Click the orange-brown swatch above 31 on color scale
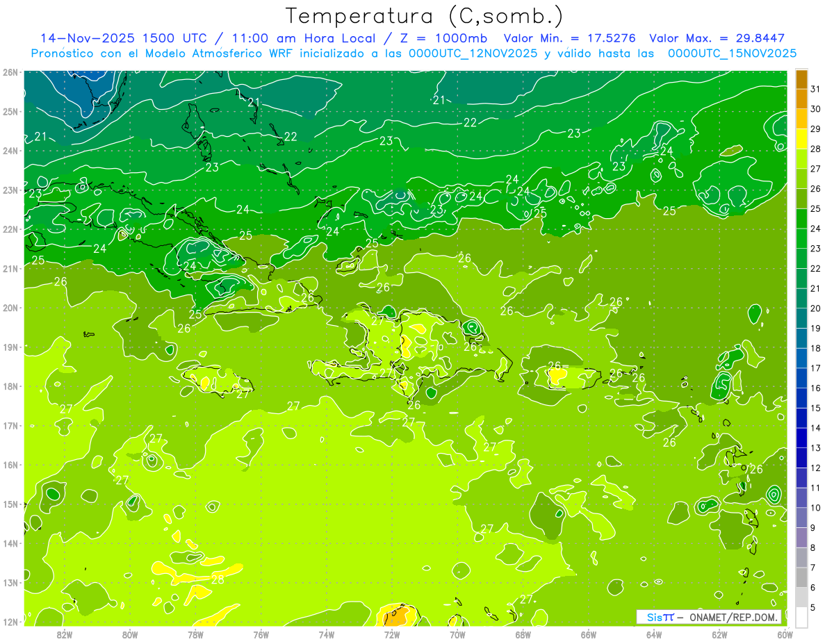Viewport: 834px width, 644px height. coord(801,79)
